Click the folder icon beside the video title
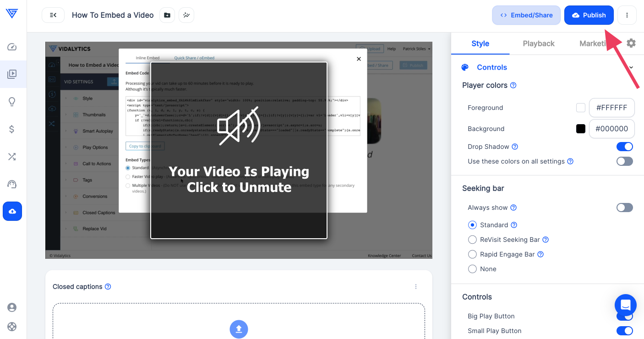Screen dimensions: 644x339 [167, 15]
